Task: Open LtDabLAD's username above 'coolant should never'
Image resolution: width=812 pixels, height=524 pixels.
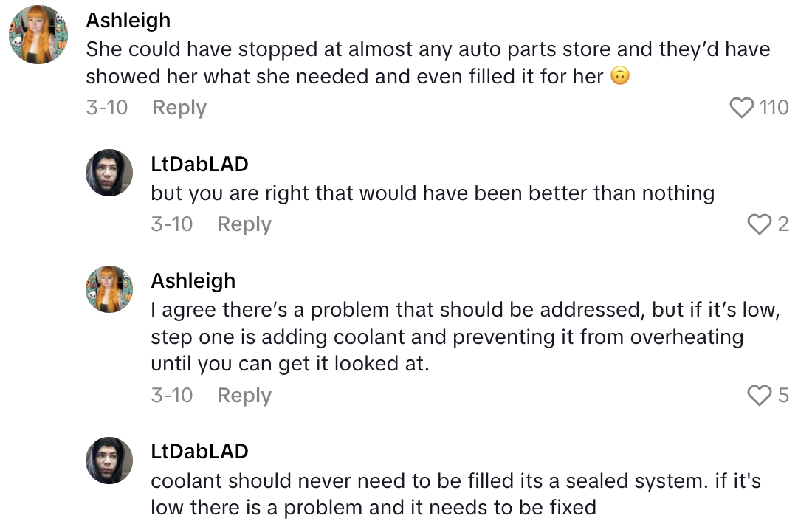Action: click(199, 452)
